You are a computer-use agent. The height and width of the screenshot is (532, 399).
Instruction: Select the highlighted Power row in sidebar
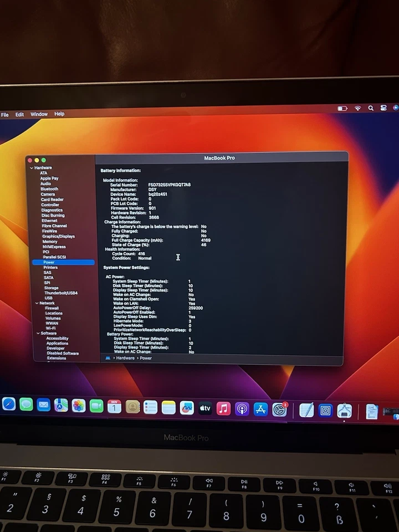click(x=63, y=262)
